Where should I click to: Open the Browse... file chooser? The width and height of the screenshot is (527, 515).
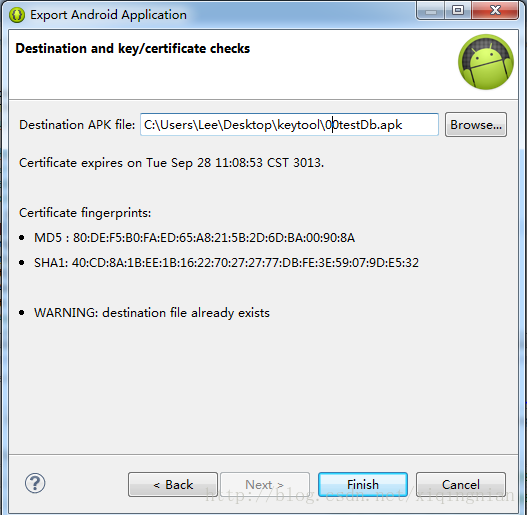(x=476, y=125)
